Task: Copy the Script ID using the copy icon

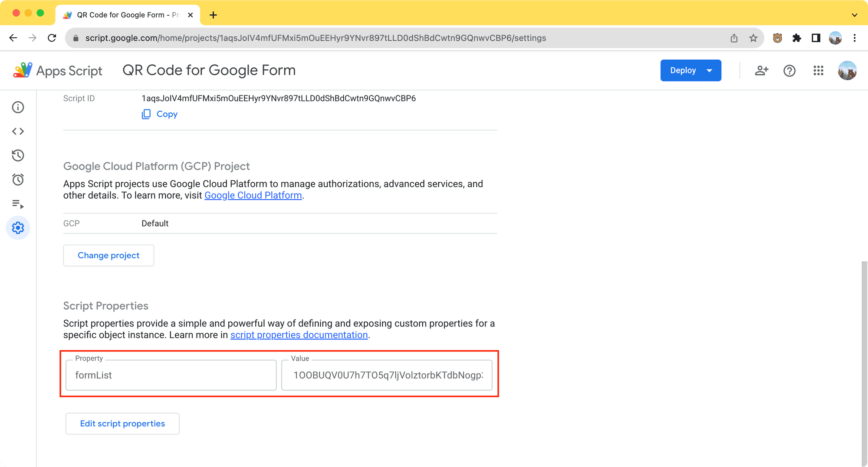Action: 147,114
